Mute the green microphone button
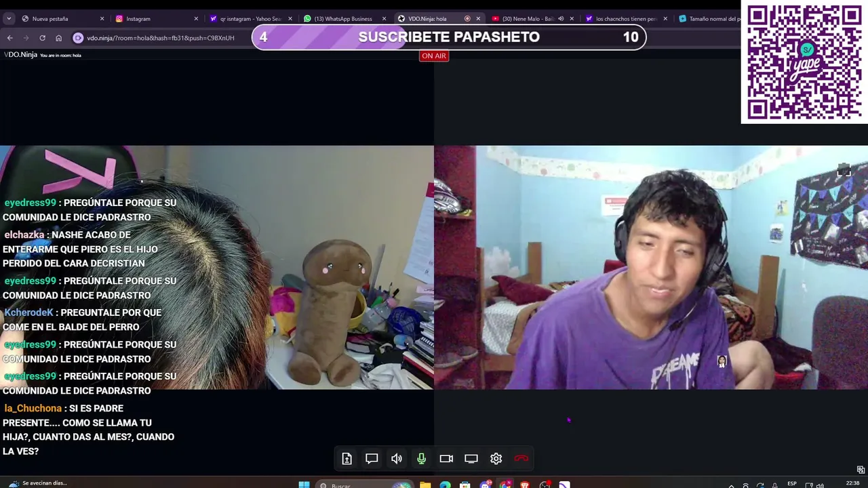This screenshot has width=868, height=488. point(421,459)
